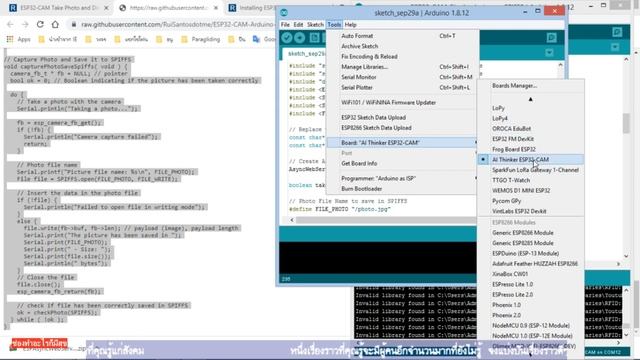Open Serial Plotter menu entry

(x=402, y=87)
